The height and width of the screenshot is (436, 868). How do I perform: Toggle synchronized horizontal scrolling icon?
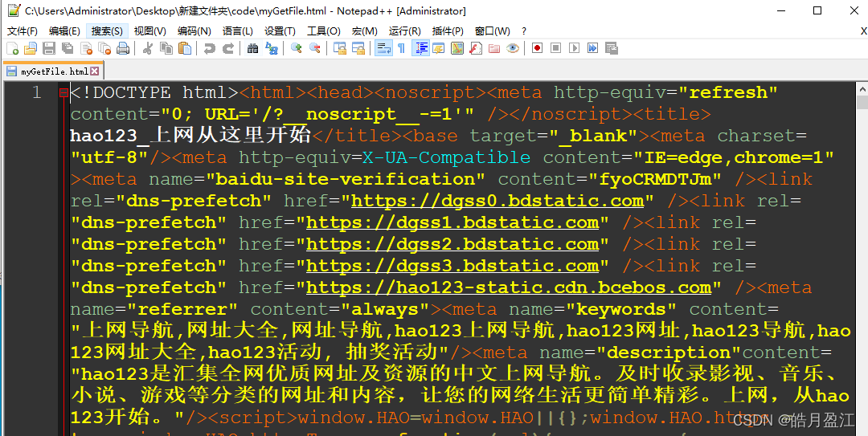point(358,49)
